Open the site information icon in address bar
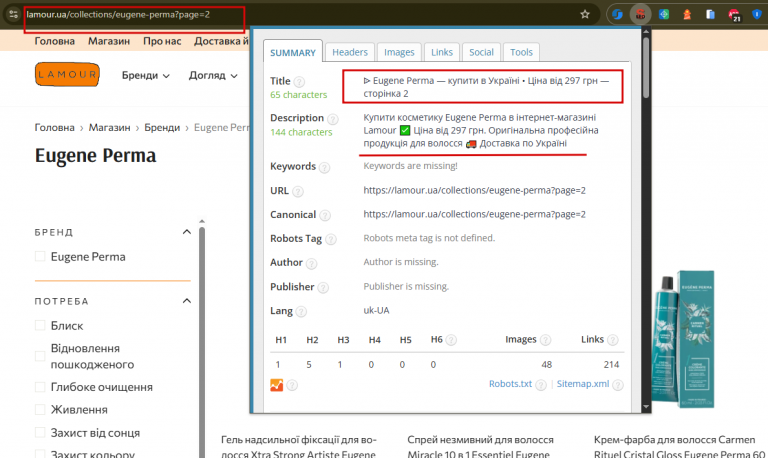 tap(14, 14)
